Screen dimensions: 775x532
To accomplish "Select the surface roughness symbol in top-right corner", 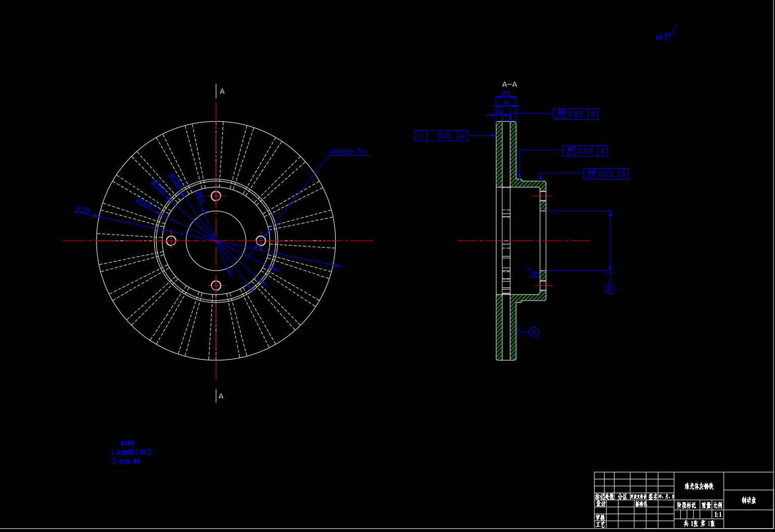I will click(x=666, y=36).
